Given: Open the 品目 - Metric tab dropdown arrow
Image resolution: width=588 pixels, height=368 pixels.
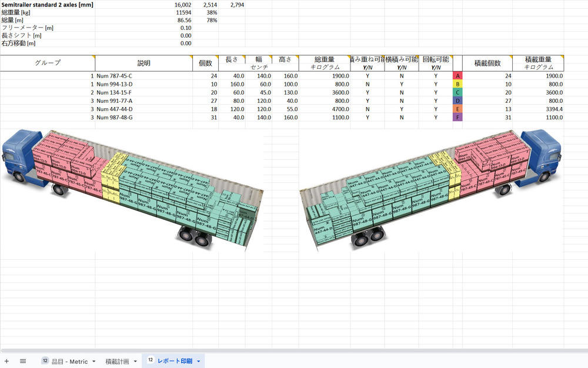Looking at the screenshot, I should [94, 362].
